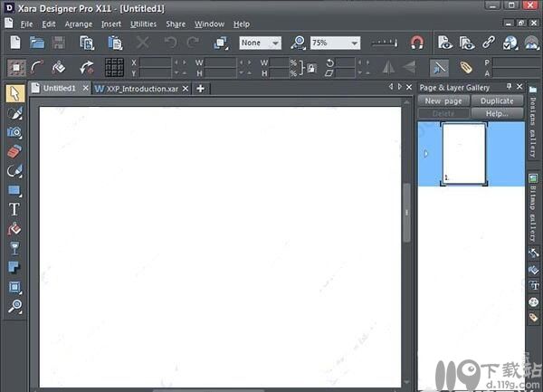Click the X position input field

pyautogui.click(x=155, y=62)
